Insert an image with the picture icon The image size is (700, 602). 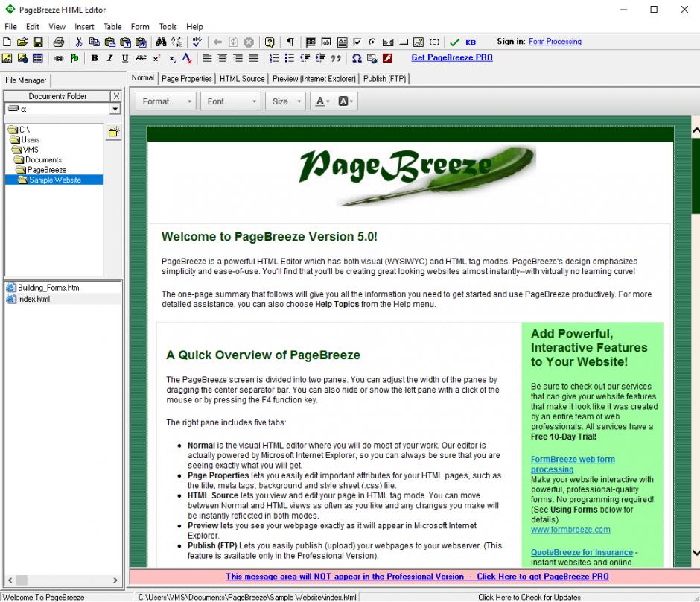click(x=7, y=58)
